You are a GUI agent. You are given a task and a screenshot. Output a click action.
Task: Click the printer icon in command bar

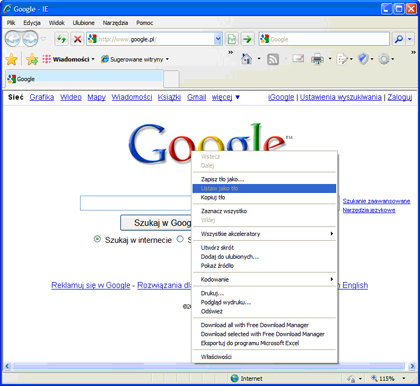pos(317,59)
